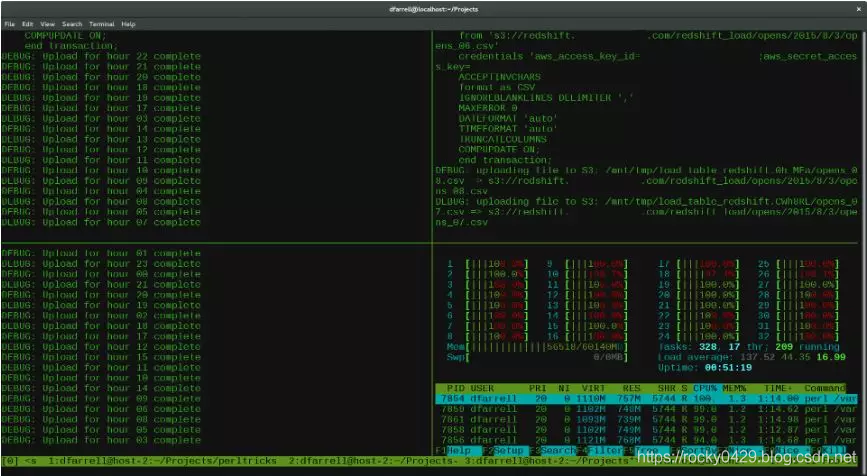Click 'Upload for hour 22 complete' line
The height and width of the screenshot is (476, 867).
coord(101,56)
